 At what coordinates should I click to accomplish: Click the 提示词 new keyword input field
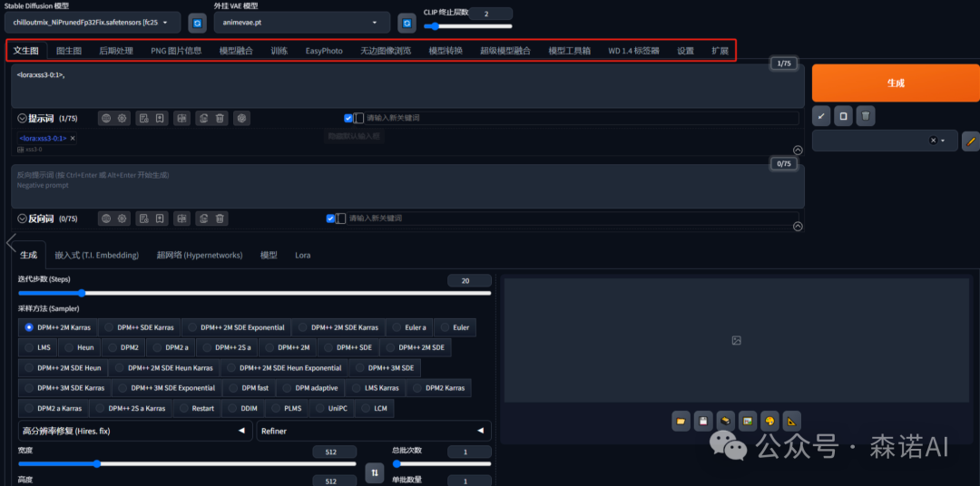tap(582, 118)
